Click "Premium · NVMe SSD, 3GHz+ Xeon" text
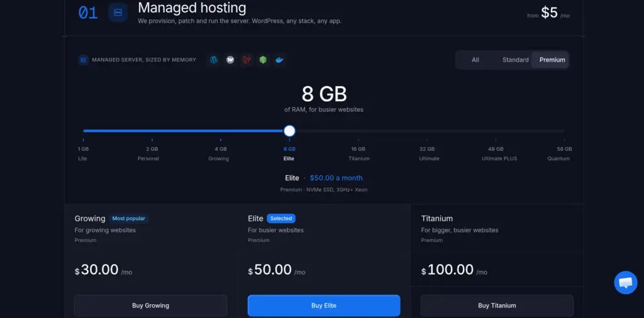This screenshot has width=644, height=318. (324, 190)
